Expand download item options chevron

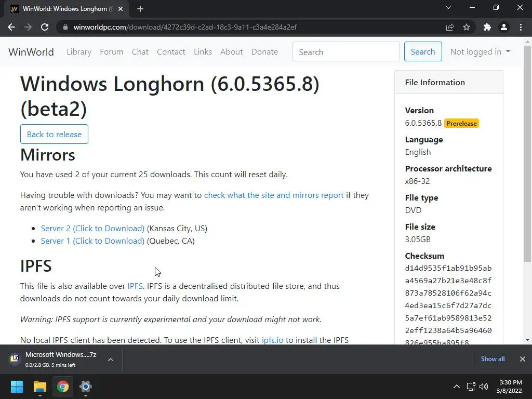tap(111, 360)
